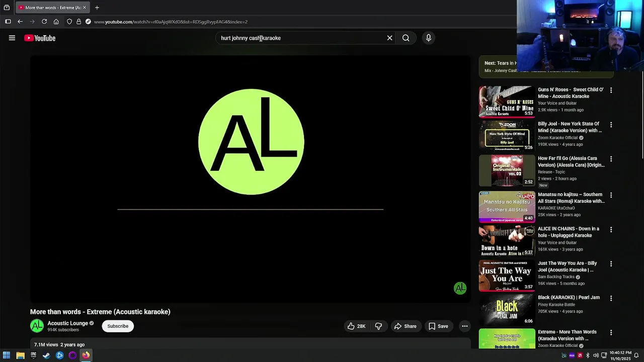Play Manatsu no Kajitsu thumbnail
Image resolution: width=644 pixels, height=362 pixels.
[x=507, y=207]
